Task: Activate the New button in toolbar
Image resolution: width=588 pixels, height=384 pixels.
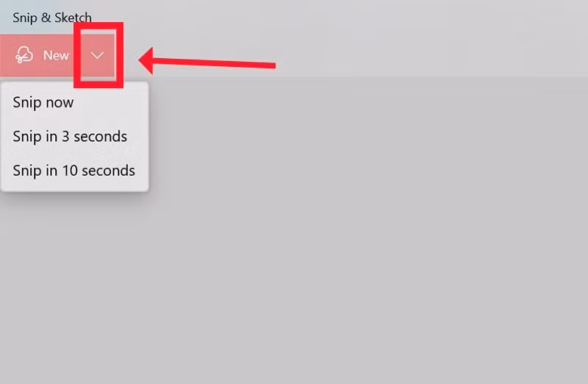Action: [x=40, y=56]
